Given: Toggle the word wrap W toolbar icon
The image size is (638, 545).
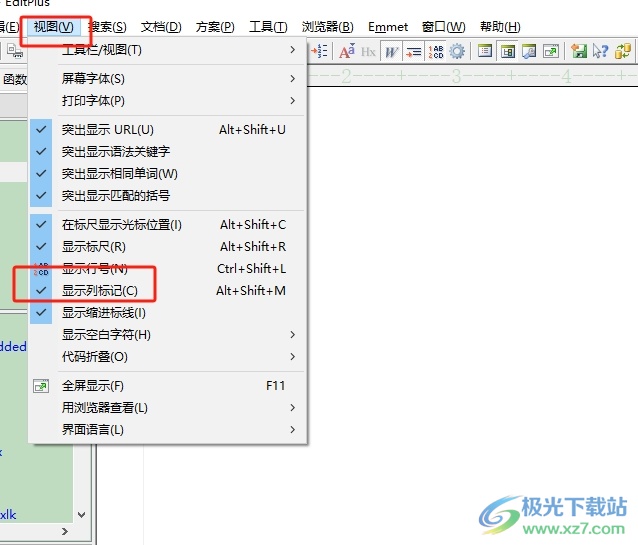Looking at the screenshot, I should tap(391, 52).
